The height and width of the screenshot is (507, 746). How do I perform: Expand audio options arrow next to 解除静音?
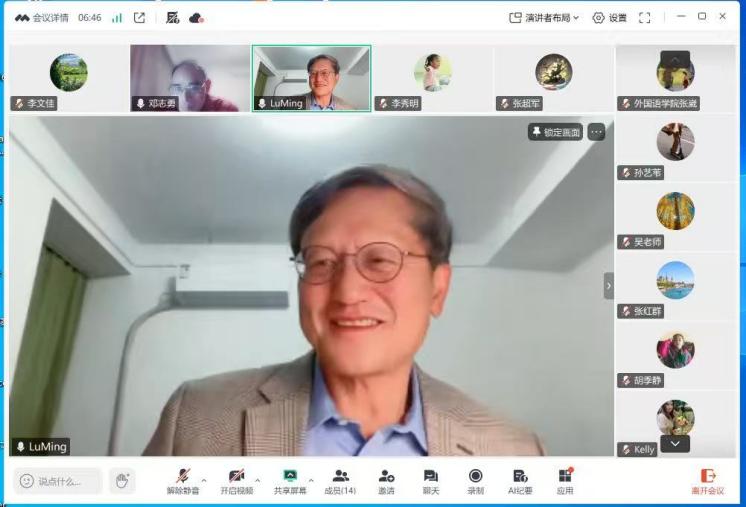click(204, 480)
